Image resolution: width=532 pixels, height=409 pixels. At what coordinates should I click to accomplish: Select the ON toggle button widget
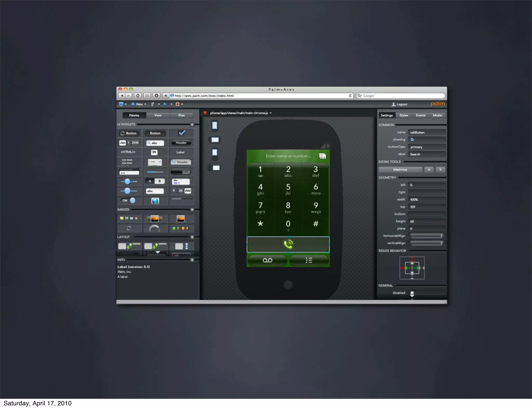[x=129, y=200]
